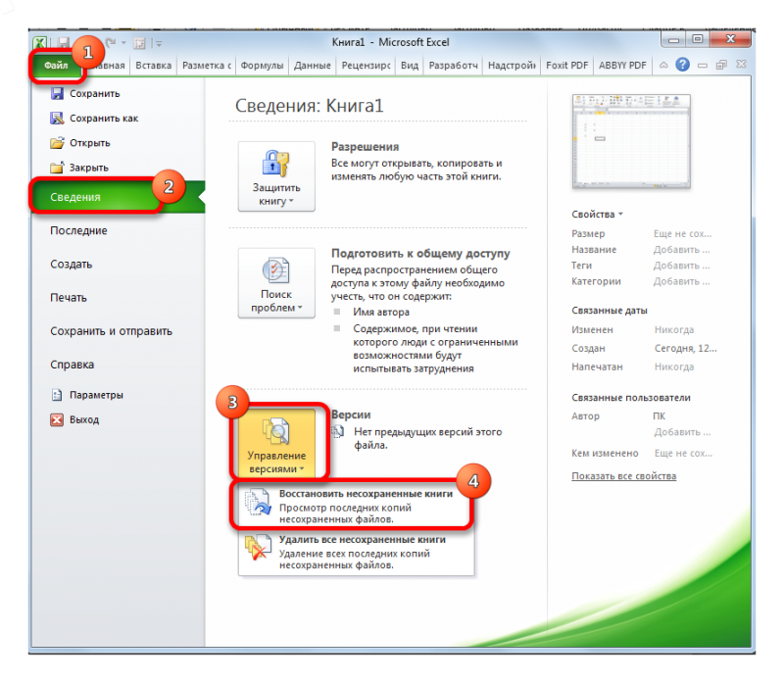Choose Сохранить как in the left menu
Viewport: 784px width, 683px height.
point(94,118)
